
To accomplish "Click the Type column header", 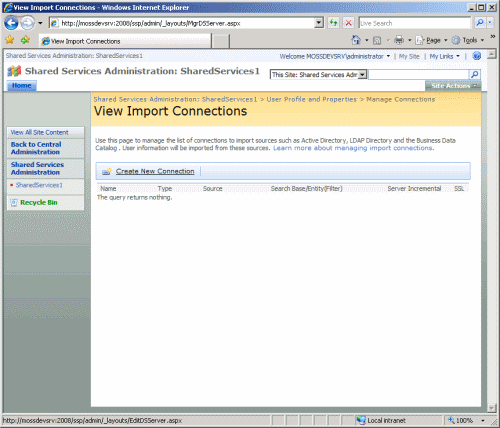I will [165, 189].
